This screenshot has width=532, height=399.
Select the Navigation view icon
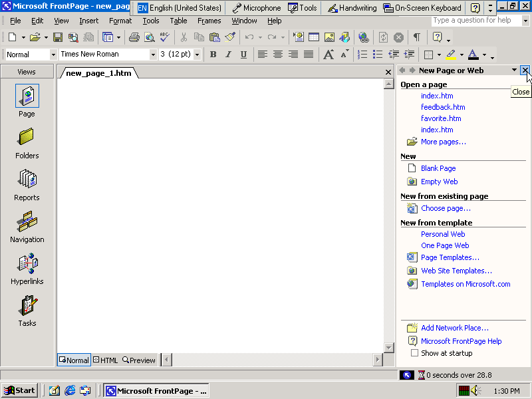[x=27, y=222]
